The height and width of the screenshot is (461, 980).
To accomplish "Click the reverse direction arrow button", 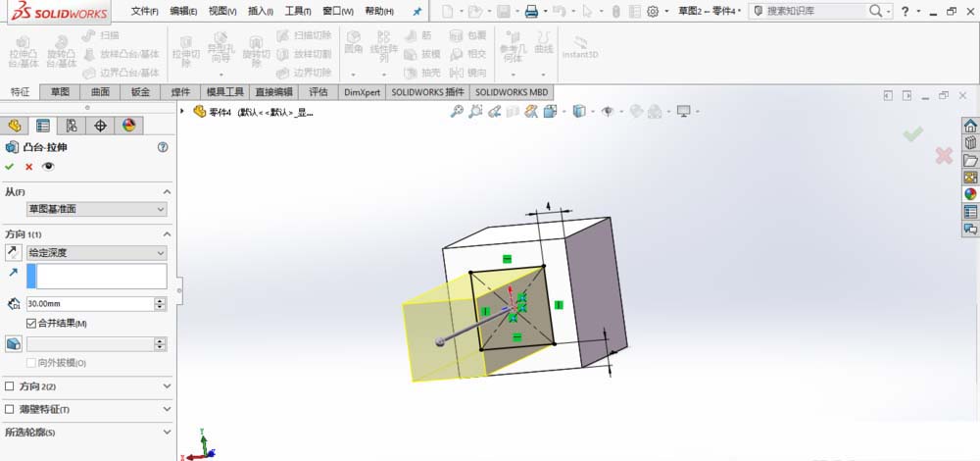I will 13,253.
